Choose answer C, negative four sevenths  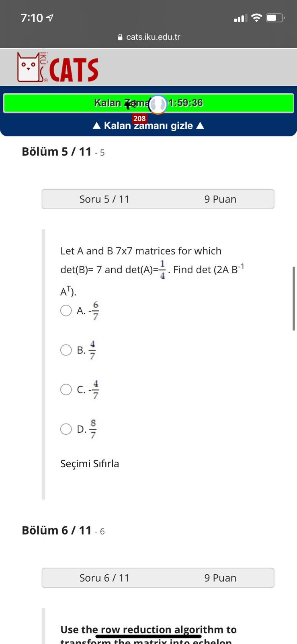point(66,389)
